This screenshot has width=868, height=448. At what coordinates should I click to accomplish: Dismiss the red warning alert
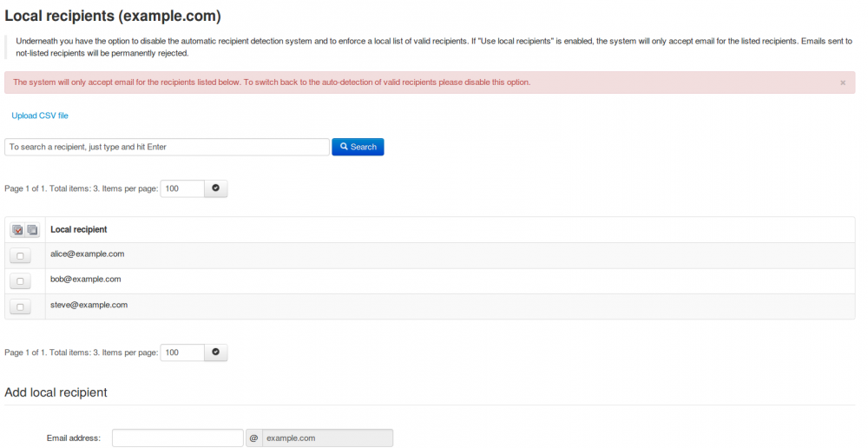842,82
